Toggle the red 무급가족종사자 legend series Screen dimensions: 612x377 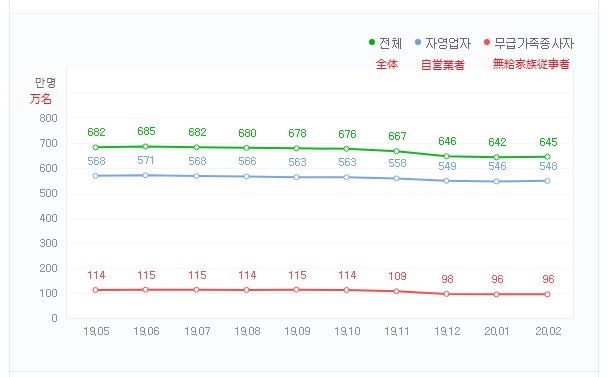[529, 43]
